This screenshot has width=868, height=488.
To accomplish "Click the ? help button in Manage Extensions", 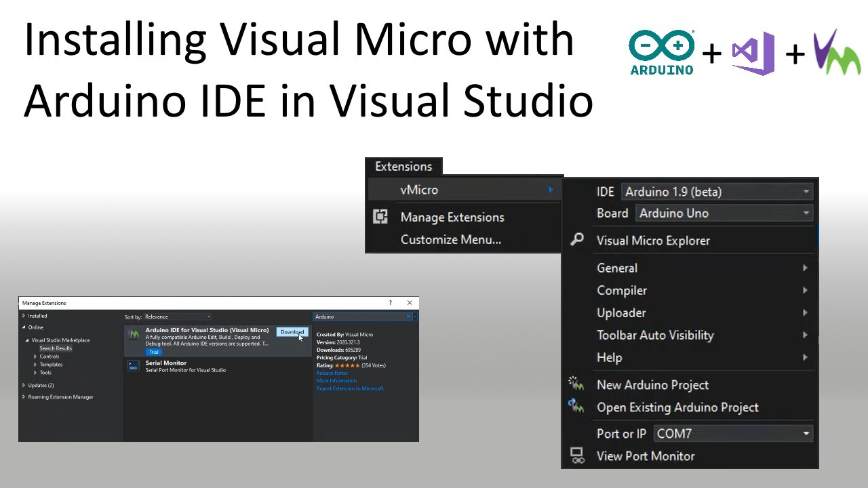I will tap(390, 303).
